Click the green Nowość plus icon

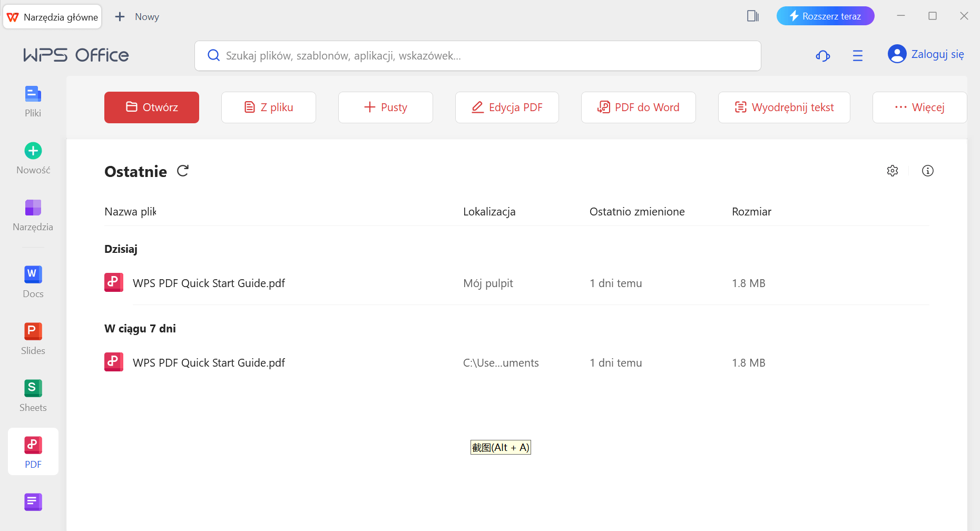(33, 151)
